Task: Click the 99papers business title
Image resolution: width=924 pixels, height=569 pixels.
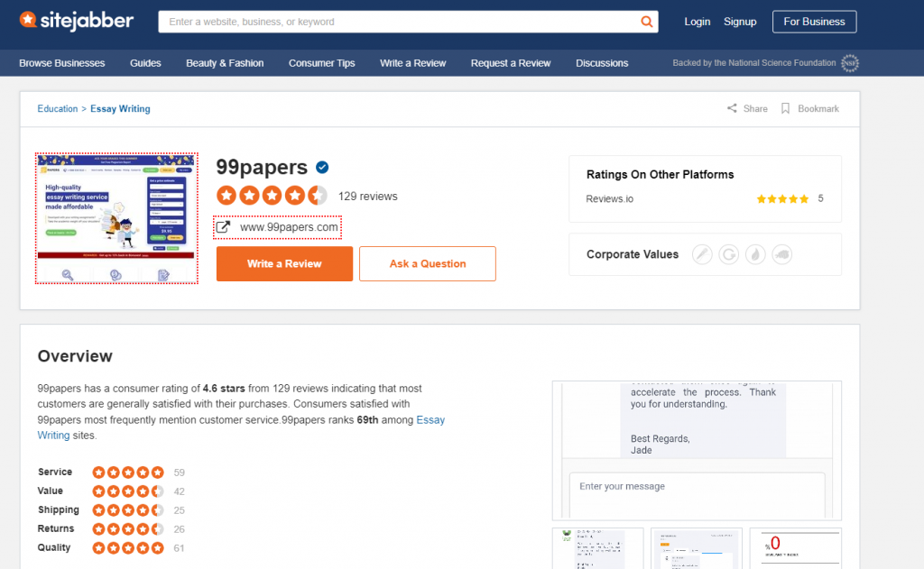Action: tap(262, 168)
